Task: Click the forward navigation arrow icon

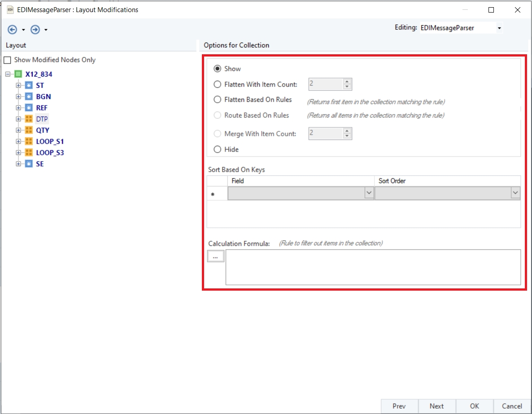Action: [x=35, y=30]
